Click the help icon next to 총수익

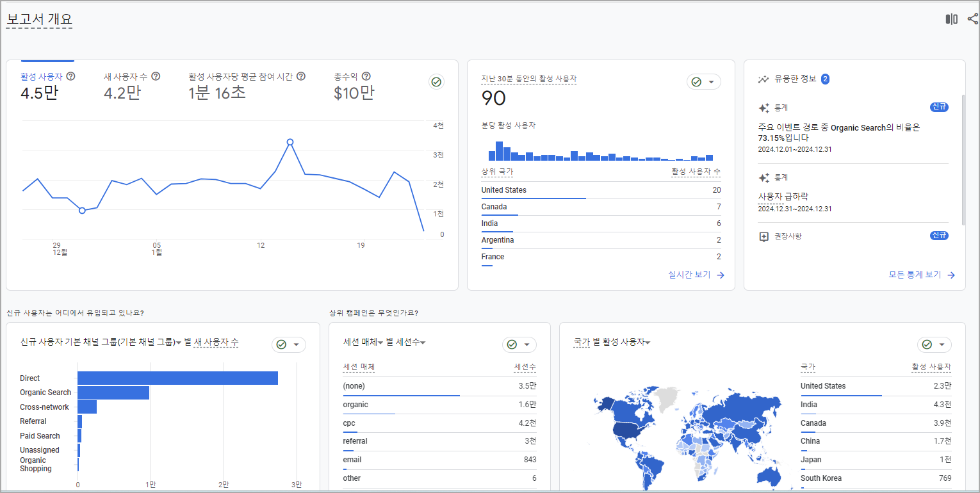[x=366, y=76]
